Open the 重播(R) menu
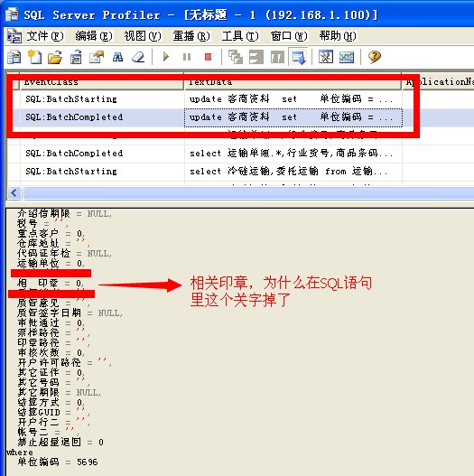The height and width of the screenshot is (476, 474). pyautogui.click(x=191, y=36)
